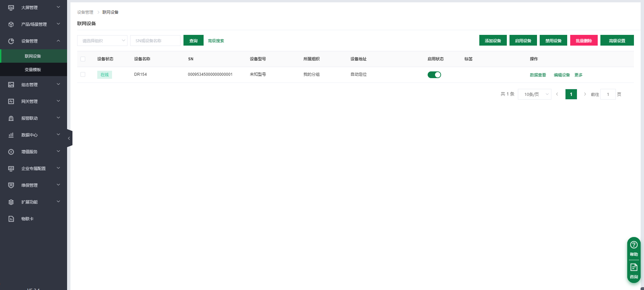The height and width of the screenshot is (290, 644).
Task: Select 联网设备 in the sidebar
Action: point(33,56)
